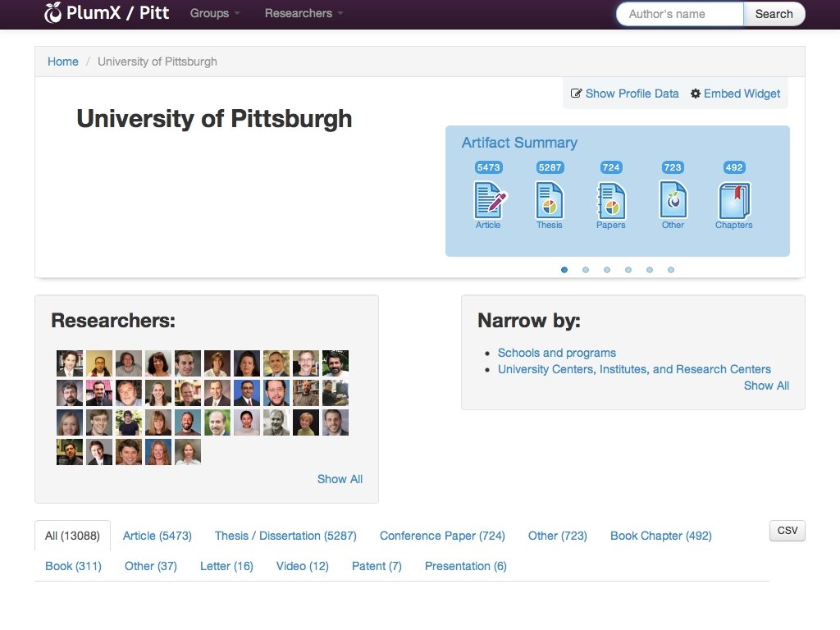Screen dimensions: 840x630
Task: Switch to the Article (5473) tab
Action: (157, 536)
